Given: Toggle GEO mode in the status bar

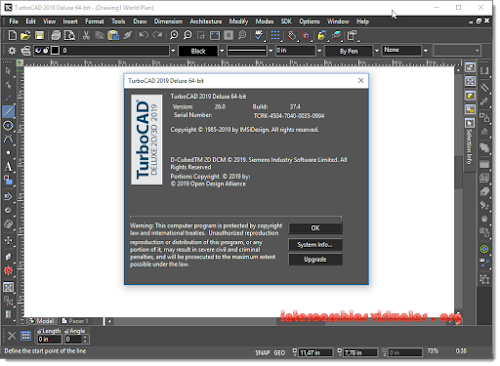Looking at the screenshot, I should click(279, 353).
